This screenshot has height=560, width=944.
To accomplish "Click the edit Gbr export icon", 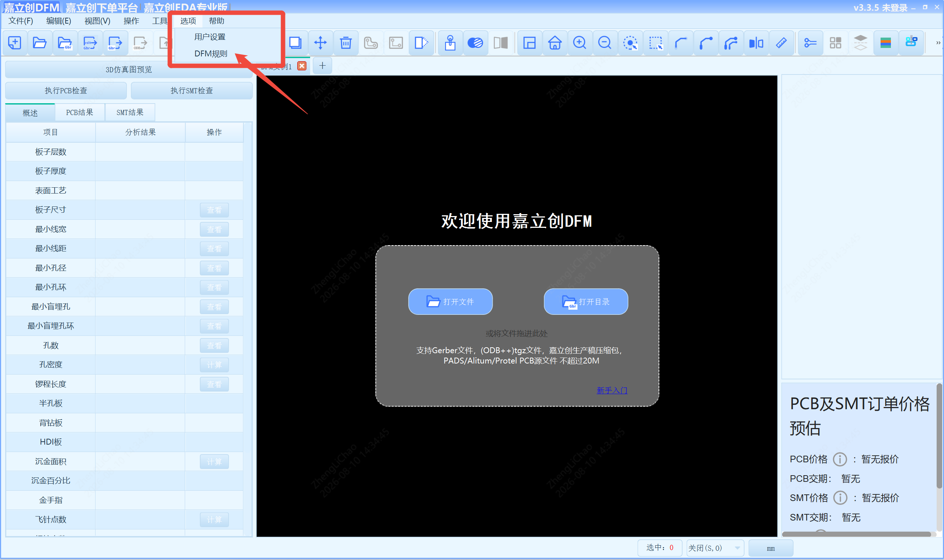I will click(x=90, y=43).
